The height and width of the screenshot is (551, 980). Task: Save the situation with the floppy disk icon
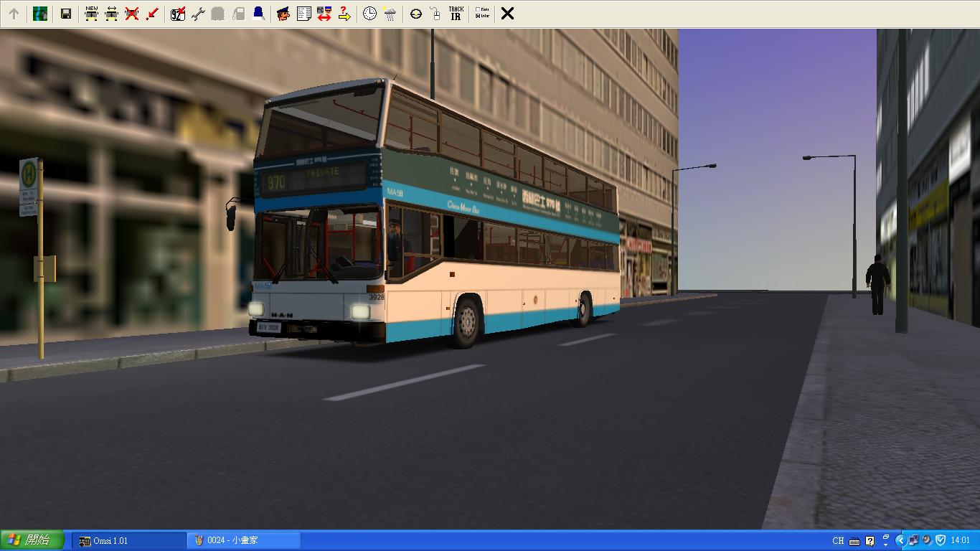[x=66, y=14]
